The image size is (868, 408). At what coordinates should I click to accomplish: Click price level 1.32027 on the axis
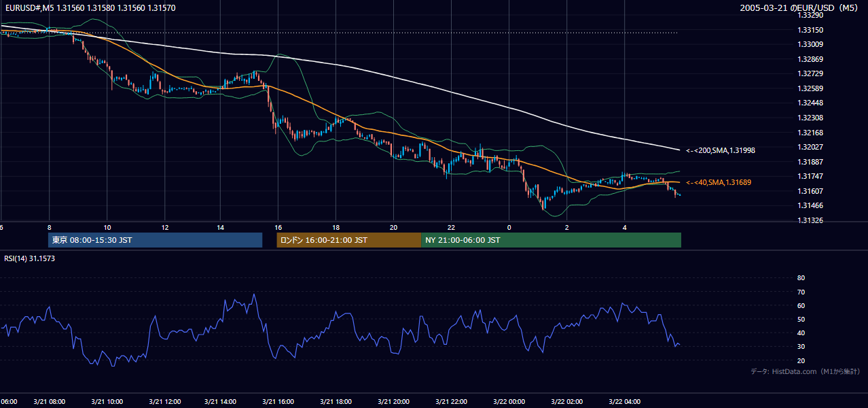[x=810, y=147]
